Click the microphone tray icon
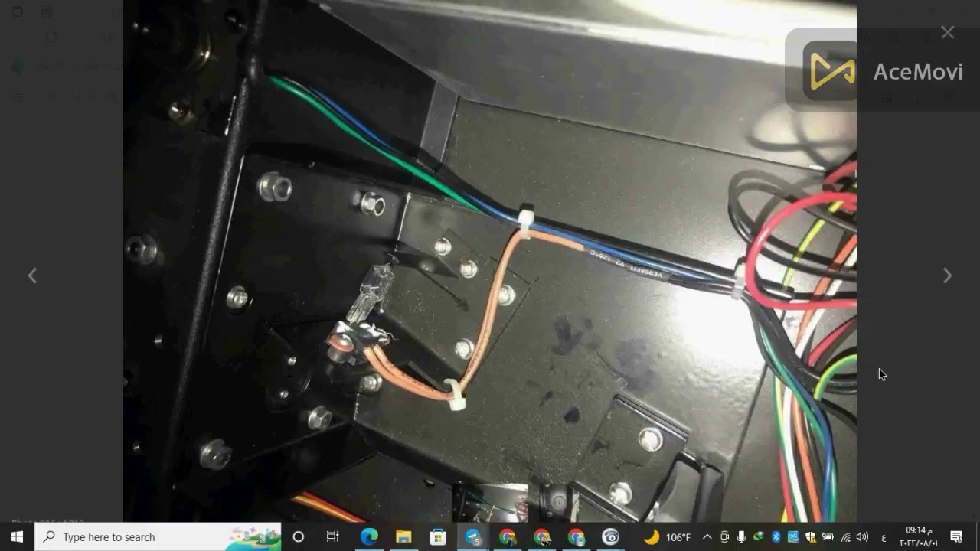980x551 pixels. (x=741, y=537)
